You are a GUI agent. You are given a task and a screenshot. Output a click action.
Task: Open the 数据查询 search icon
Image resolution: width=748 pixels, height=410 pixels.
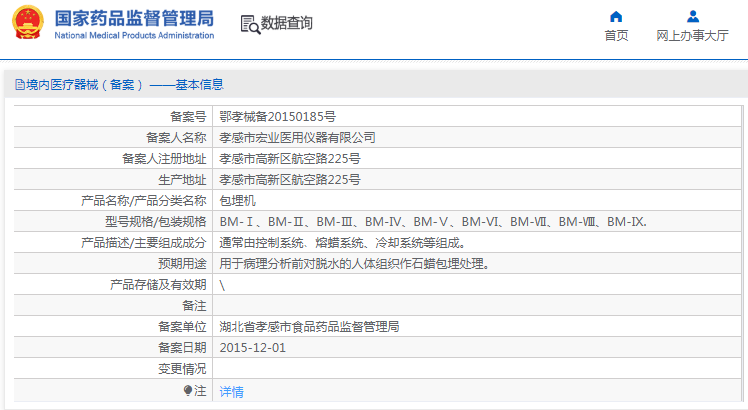click(x=249, y=24)
